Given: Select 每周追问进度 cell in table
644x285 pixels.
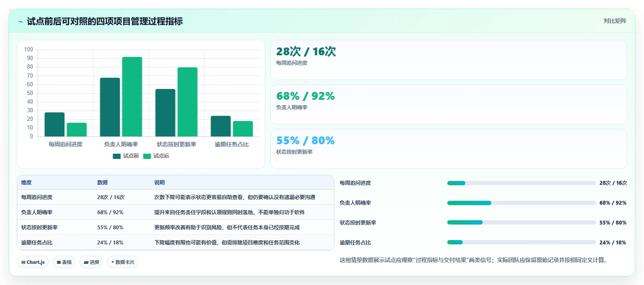Looking at the screenshot, I should tap(37, 197).
